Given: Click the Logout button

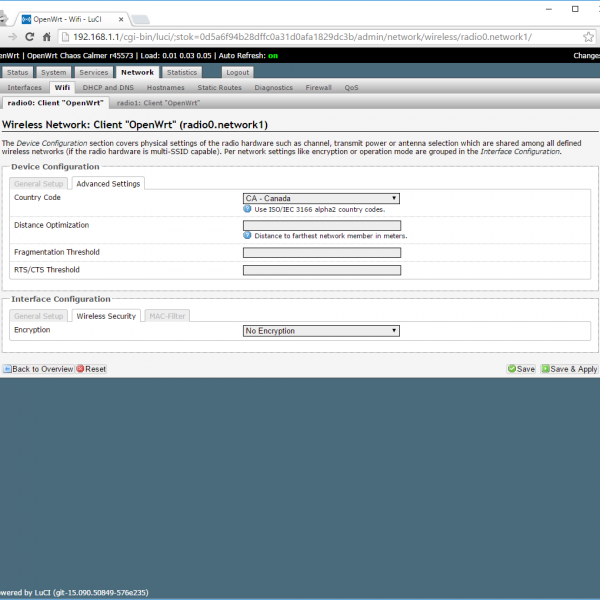Looking at the screenshot, I should click(237, 72).
